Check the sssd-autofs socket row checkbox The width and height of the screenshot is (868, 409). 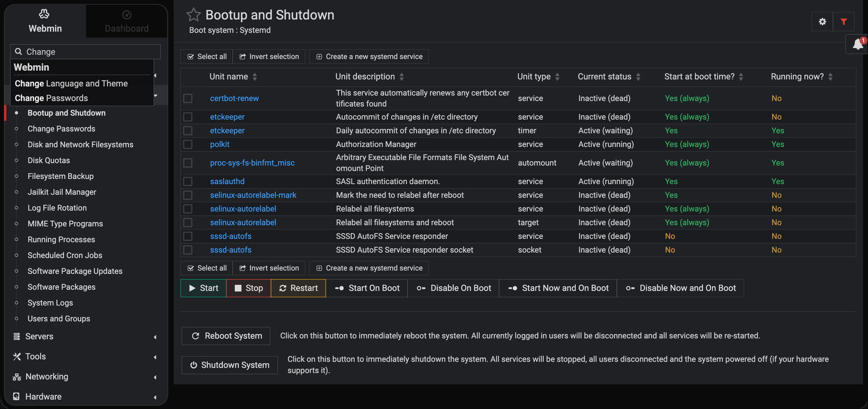pyautogui.click(x=188, y=250)
